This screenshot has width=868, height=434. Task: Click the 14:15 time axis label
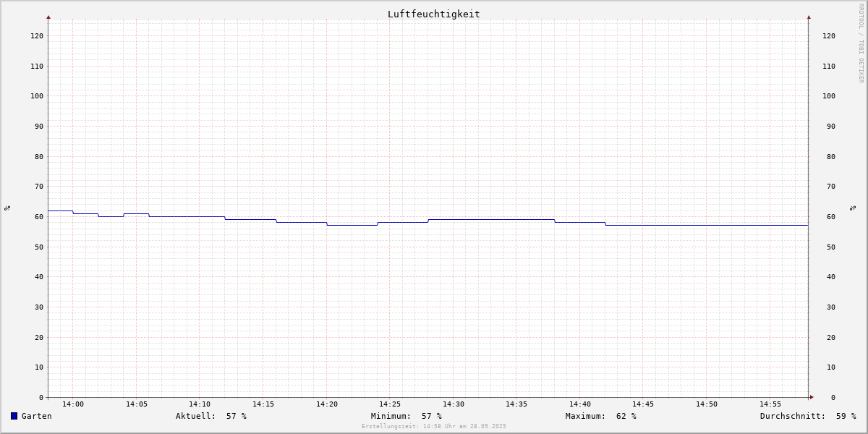point(263,404)
